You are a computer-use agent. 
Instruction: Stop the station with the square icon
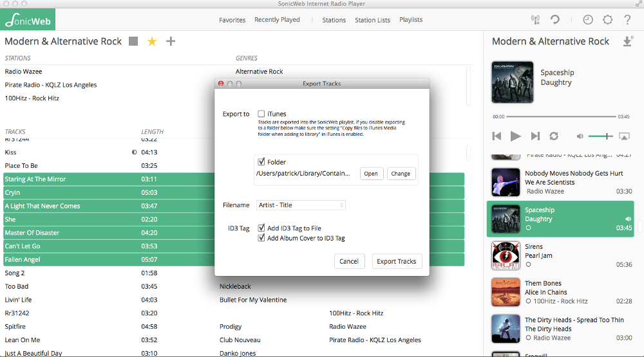(133, 41)
